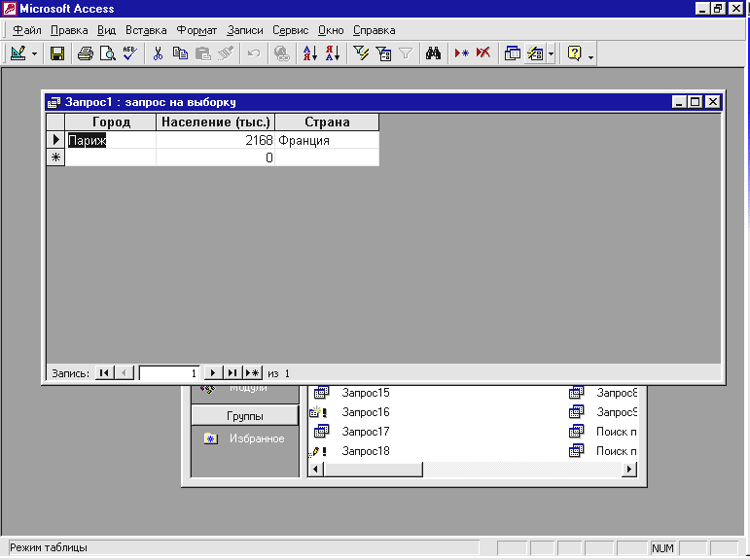Open the Сервис menu
The image size is (750, 560).
tap(290, 30)
